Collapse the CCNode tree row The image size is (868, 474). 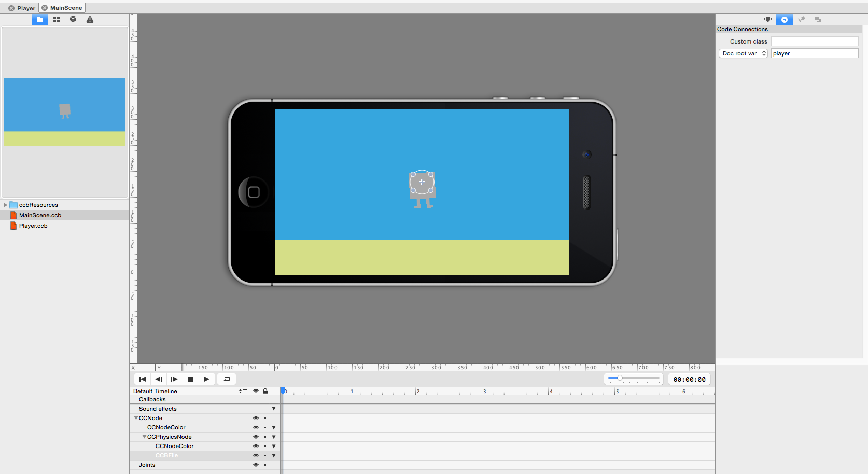tap(136, 418)
